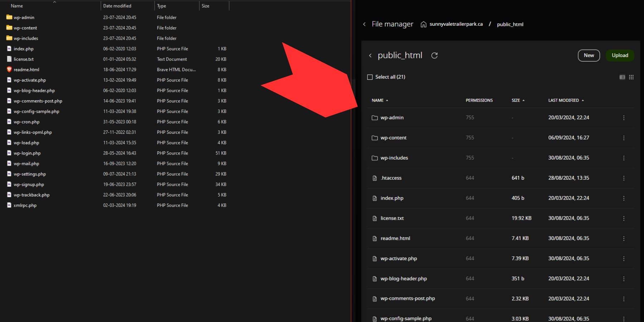Click file icon of .htaccess
644x322 pixels.
pyautogui.click(x=375, y=178)
